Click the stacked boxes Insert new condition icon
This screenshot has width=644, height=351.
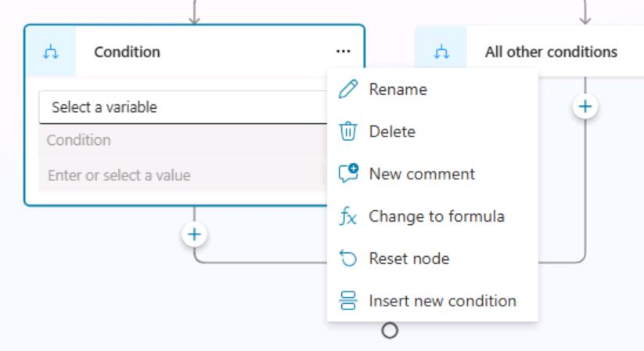pyautogui.click(x=348, y=300)
